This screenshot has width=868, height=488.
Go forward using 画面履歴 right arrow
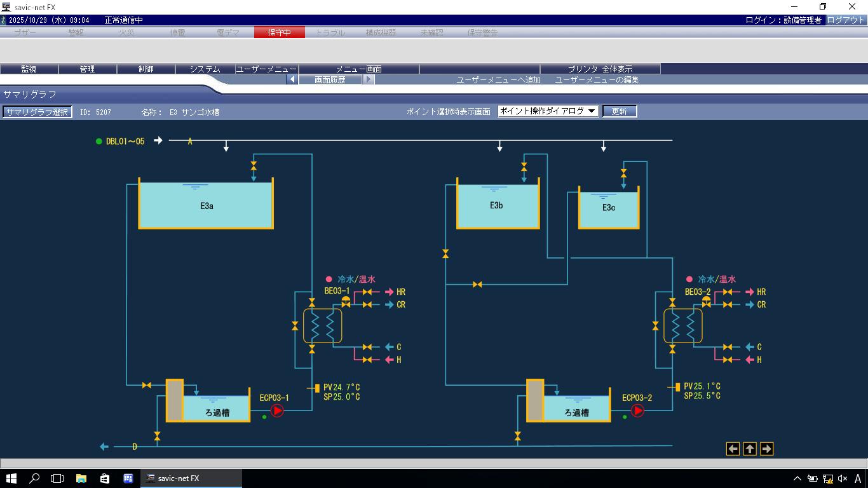(x=368, y=80)
